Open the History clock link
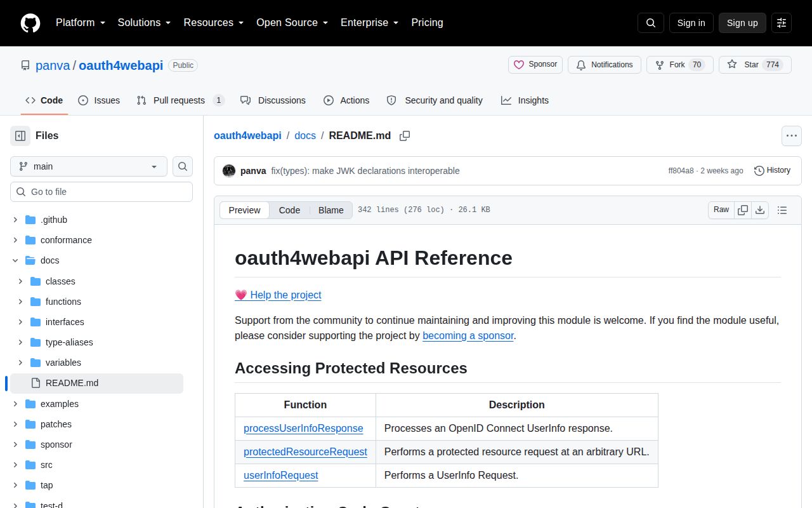The image size is (812, 508). (x=772, y=170)
